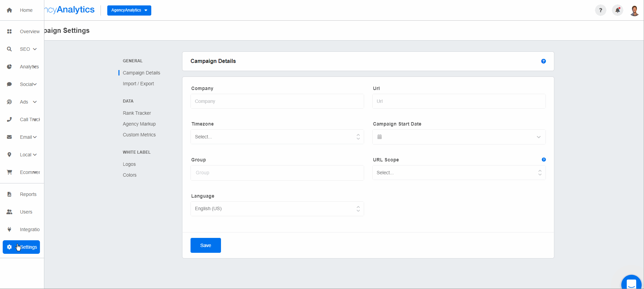
Task: Click the Reports icon in sidebar
Action: coord(9,194)
